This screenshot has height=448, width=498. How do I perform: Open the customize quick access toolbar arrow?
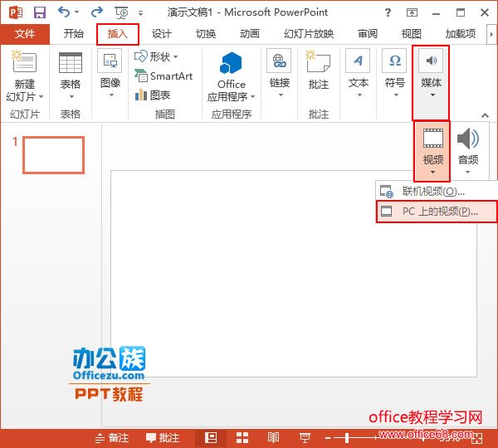(141, 13)
